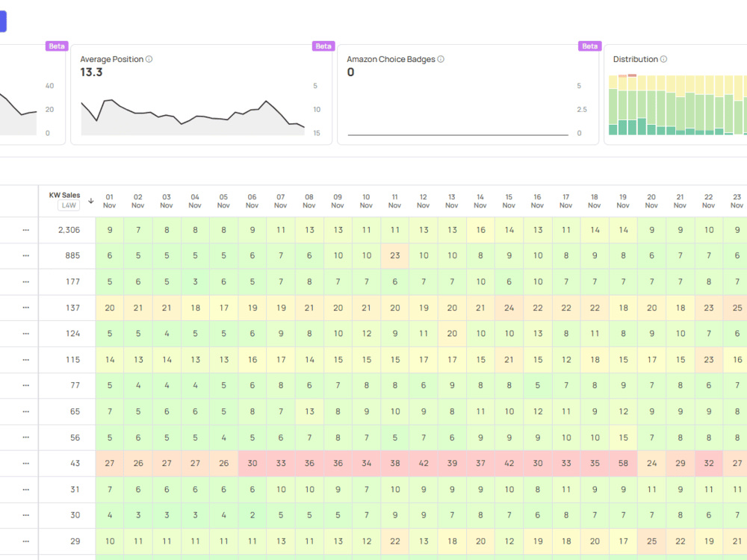Image resolution: width=747 pixels, height=560 pixels.
Task: Open the three-dot menu for row 29
Action: point(25,541)
